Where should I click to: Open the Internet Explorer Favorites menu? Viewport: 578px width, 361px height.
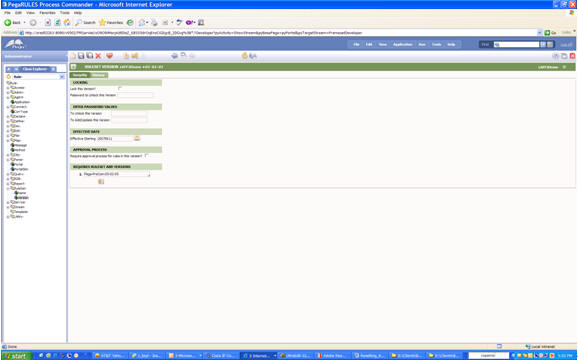pyautogui.click(x=47, y=13)
